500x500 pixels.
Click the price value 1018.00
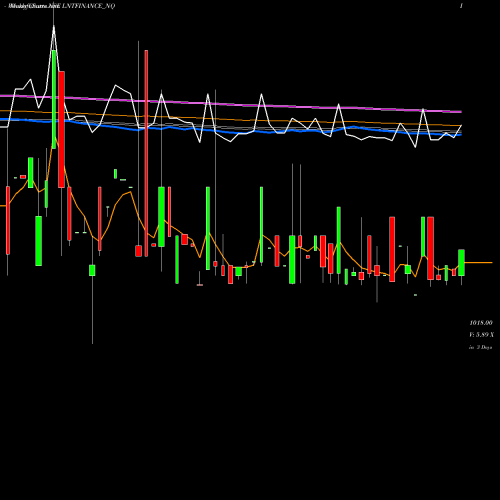(481, 323)
